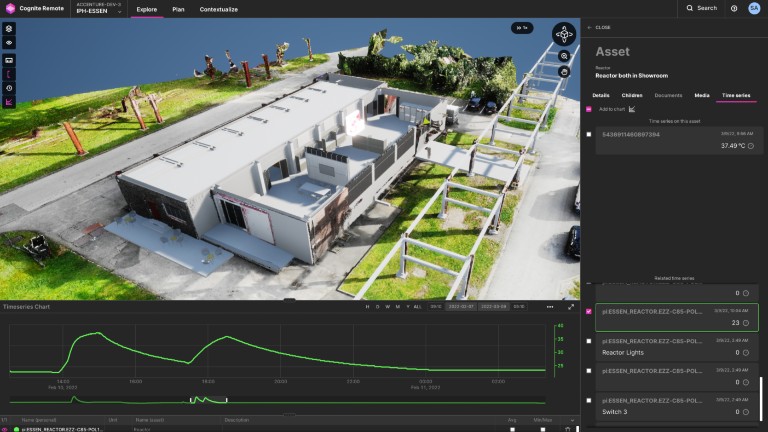Viewport: 768px width, 432px height.
Task: Switch to the Contextualize tab
Action: (x=218, y=9)
